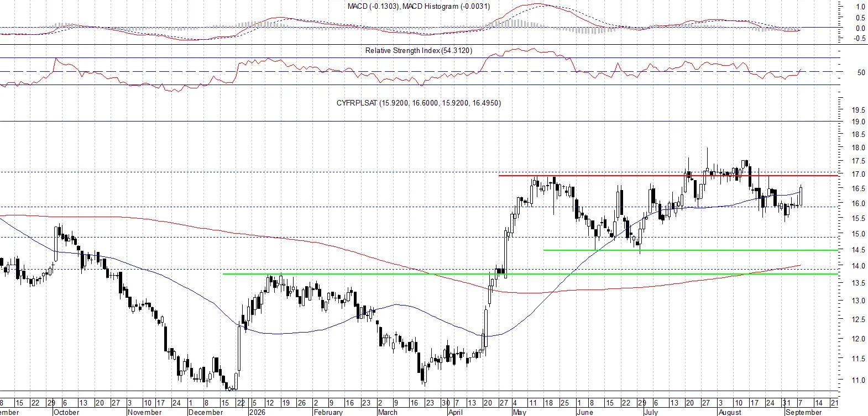Click the 18.0 price axis label
This screenshot has height=416, width=868.
858,148
